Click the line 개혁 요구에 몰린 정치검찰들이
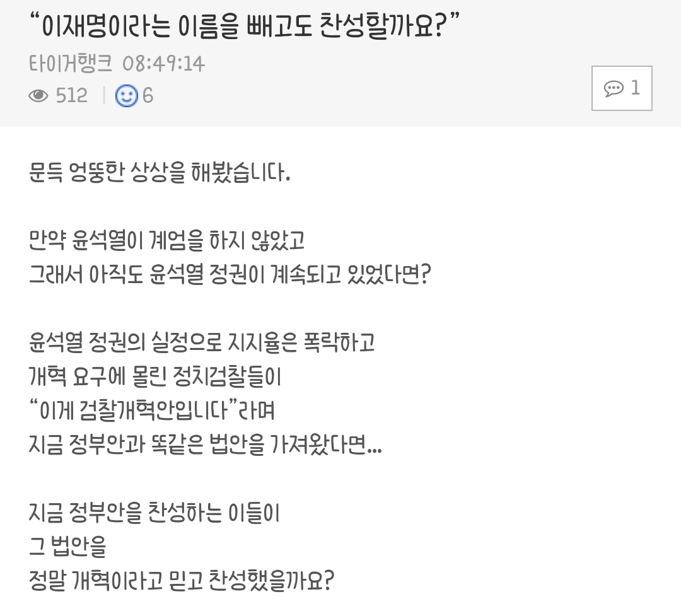The image size is (681, 616). [155, 376]
